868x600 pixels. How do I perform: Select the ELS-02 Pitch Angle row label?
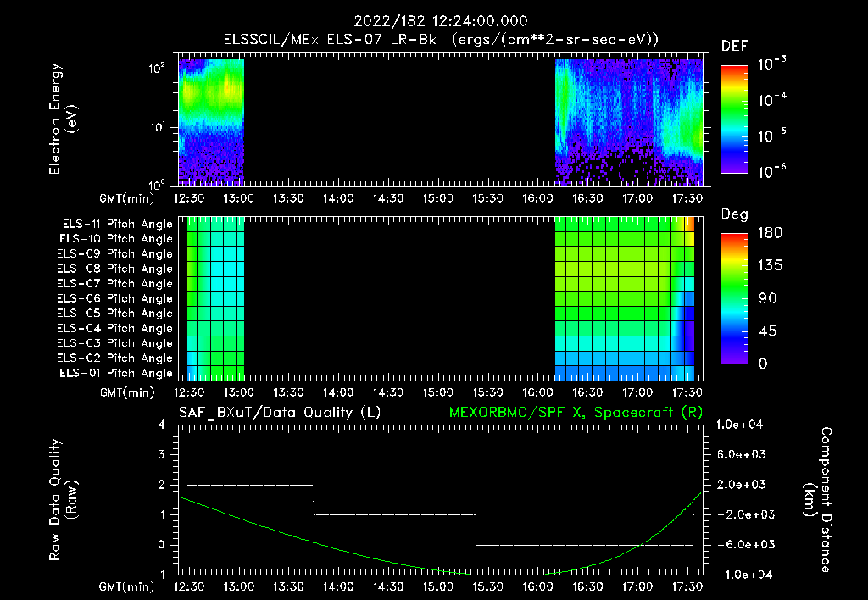pyautogui.click(x=114, y=358)
